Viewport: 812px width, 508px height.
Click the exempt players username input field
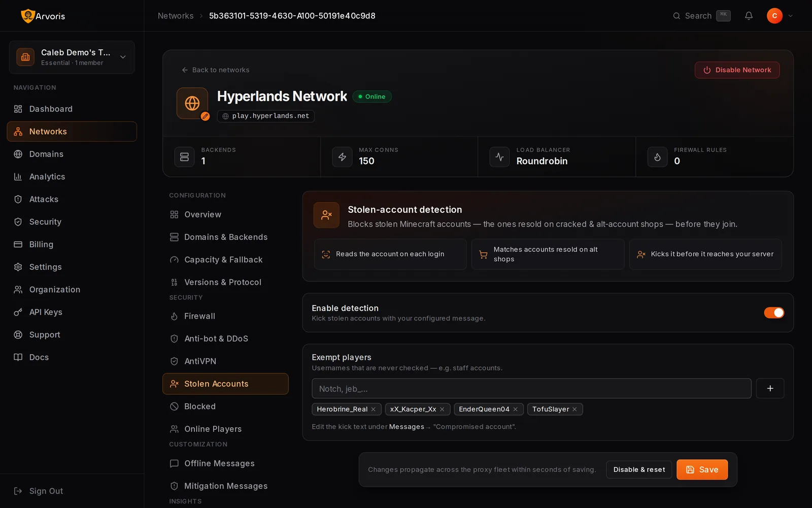point(531,389)
